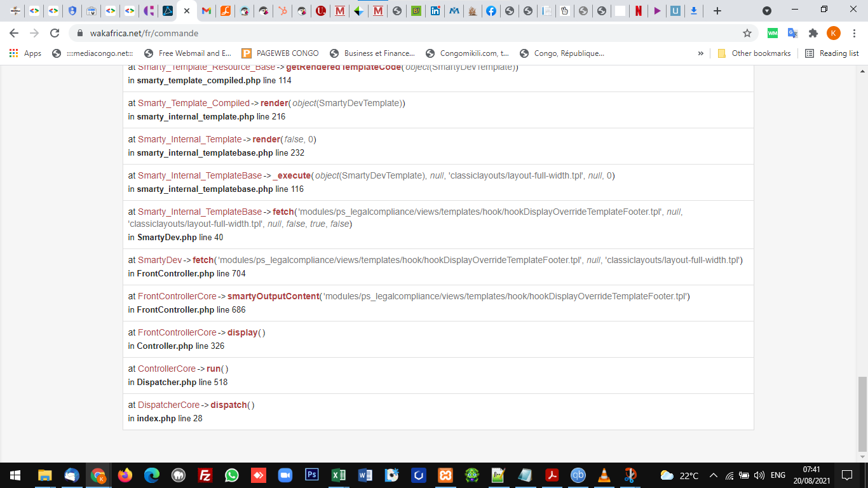Click the green WM extension icon

point(772,33)
